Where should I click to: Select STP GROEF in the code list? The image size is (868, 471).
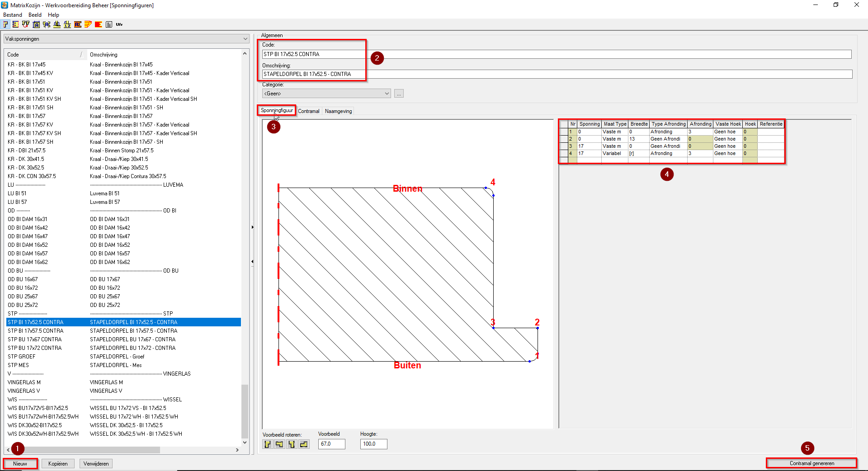(22, 357)
